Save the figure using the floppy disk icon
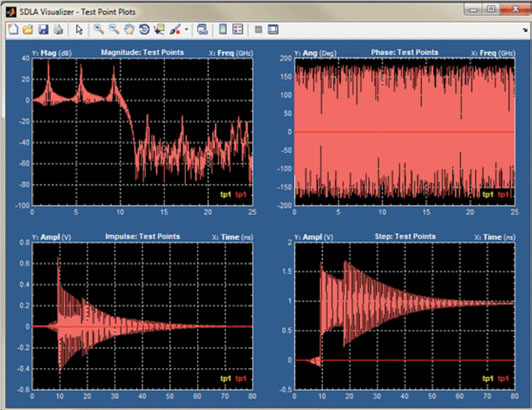The width and height of the screenshot is (532, 410). pos(43,30)
